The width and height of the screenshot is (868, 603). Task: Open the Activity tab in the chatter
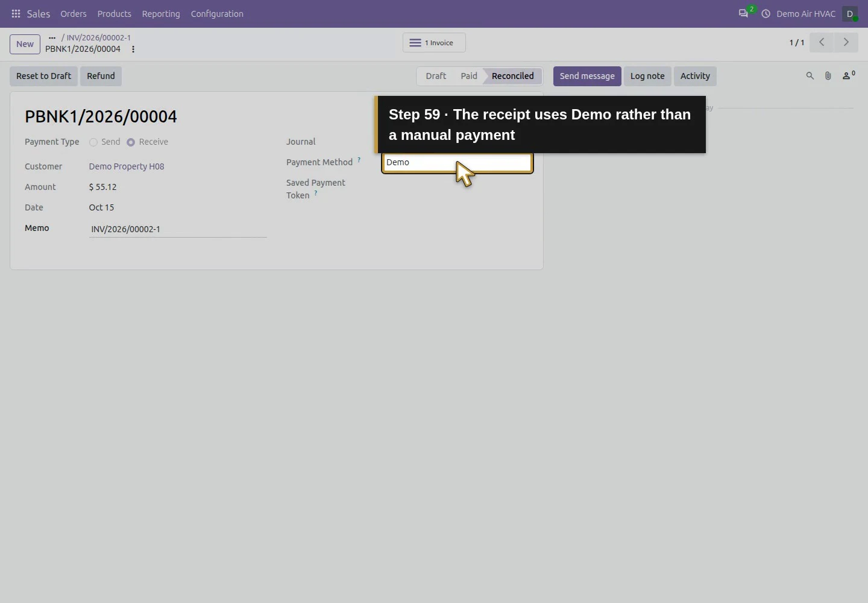pyautogui.click(x=695, y=76)
